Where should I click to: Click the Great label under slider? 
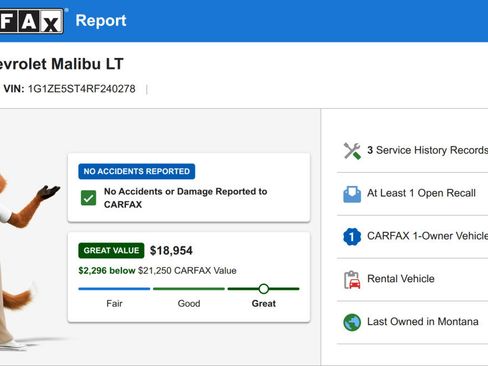[264, 304]
